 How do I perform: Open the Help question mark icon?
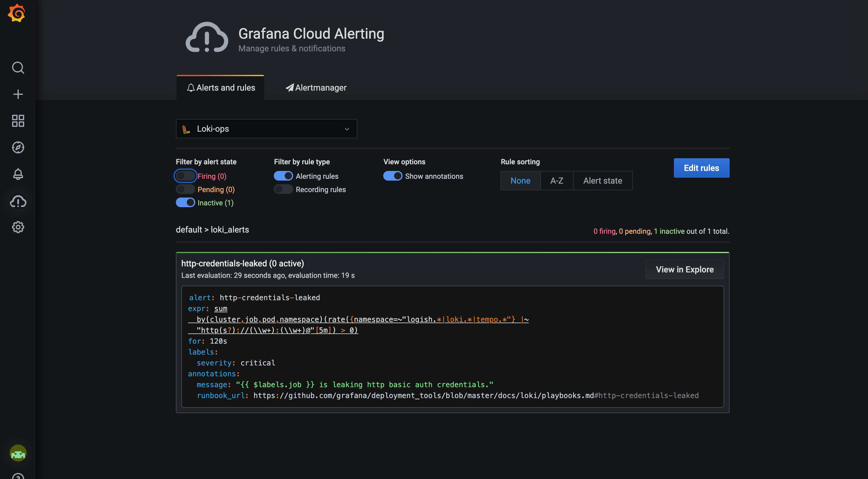pos(18,476)
